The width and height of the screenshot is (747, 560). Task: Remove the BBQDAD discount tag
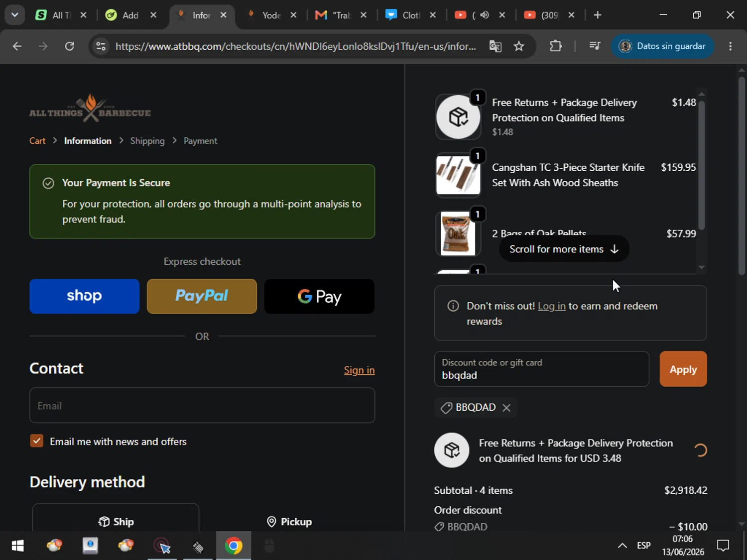pos(506,408)
